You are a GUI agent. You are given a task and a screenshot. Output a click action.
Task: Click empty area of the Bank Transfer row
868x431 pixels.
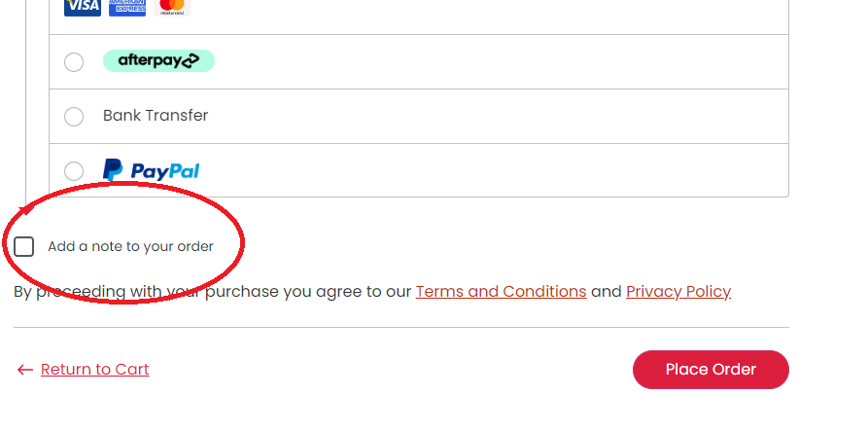499,117
